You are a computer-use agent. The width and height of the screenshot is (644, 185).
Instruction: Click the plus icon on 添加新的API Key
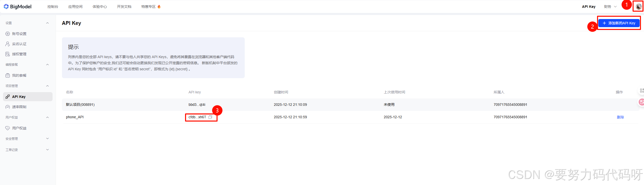point(604,23)
